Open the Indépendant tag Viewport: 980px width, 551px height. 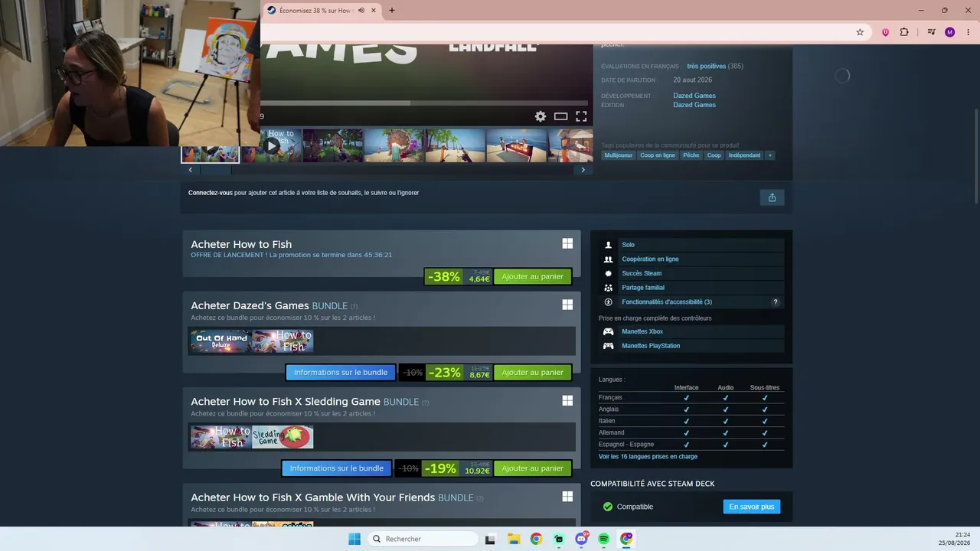pyautogui.click(x=745, y=155)
